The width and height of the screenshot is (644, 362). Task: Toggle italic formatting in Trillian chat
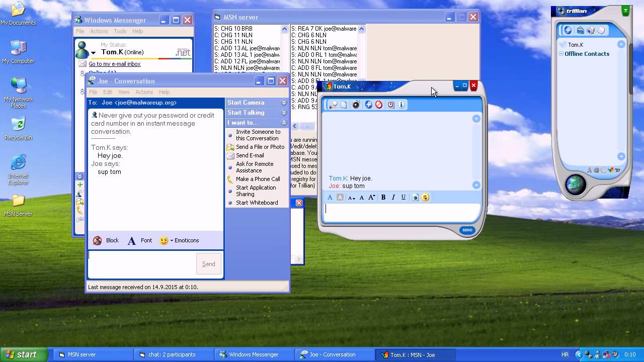(x=393, y=197)
